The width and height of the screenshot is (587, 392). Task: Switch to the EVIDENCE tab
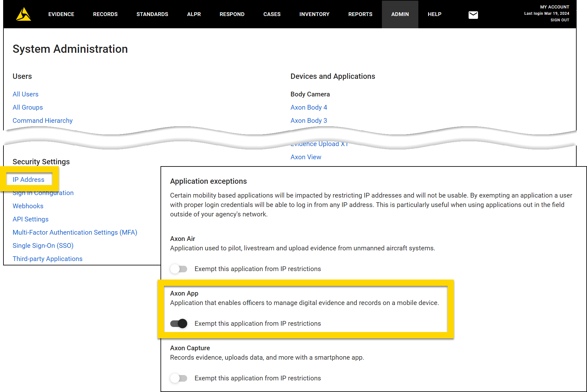[x=61, y=14]
